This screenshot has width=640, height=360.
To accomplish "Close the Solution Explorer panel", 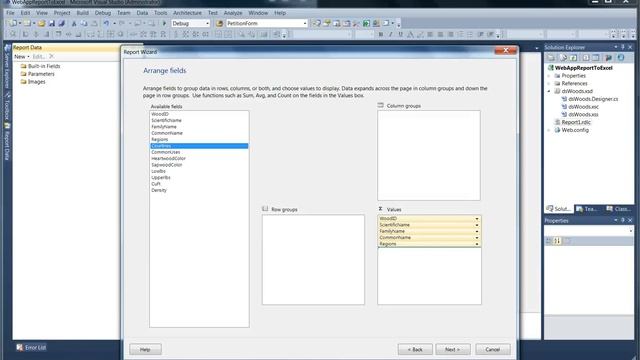I will pos(630,47).
